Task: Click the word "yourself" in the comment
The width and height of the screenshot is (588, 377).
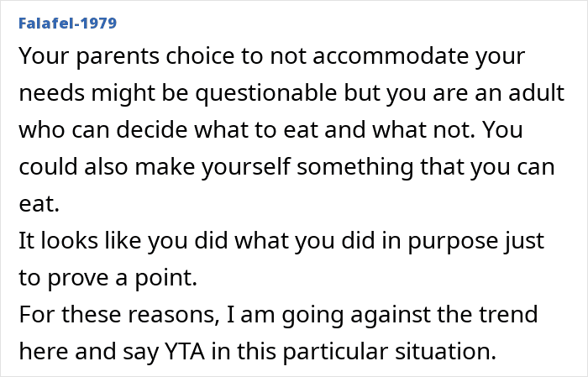Action: coord(246,167)
